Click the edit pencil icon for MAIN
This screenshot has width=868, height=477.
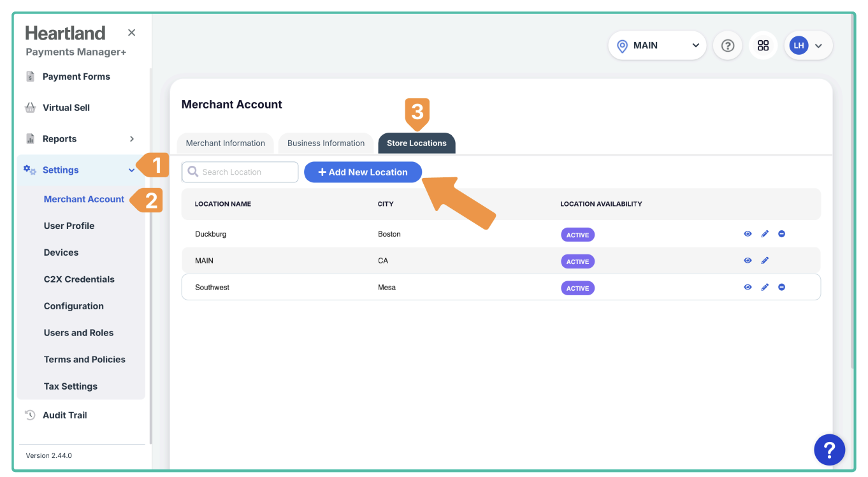point(765,261)
